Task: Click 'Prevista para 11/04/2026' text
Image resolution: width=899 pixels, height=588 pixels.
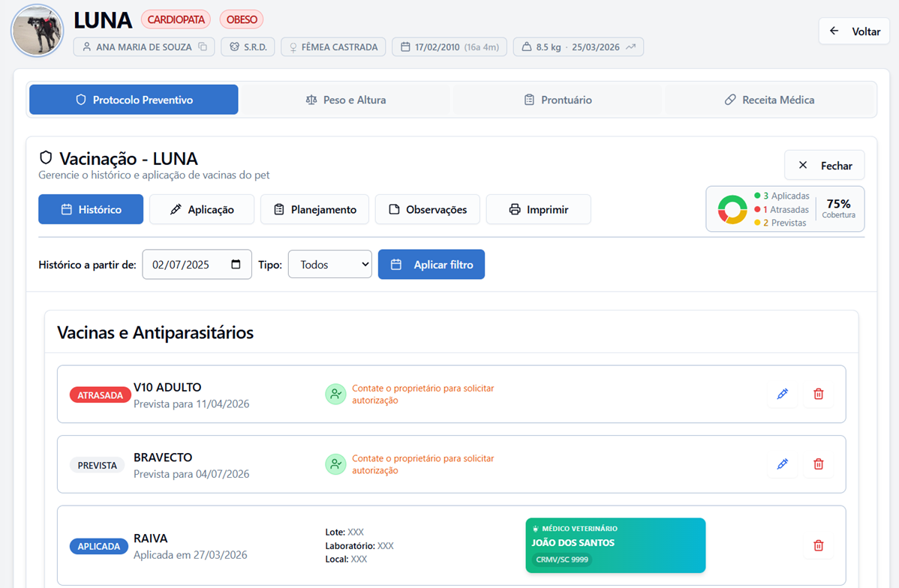Action: click(x=191, y=404)
